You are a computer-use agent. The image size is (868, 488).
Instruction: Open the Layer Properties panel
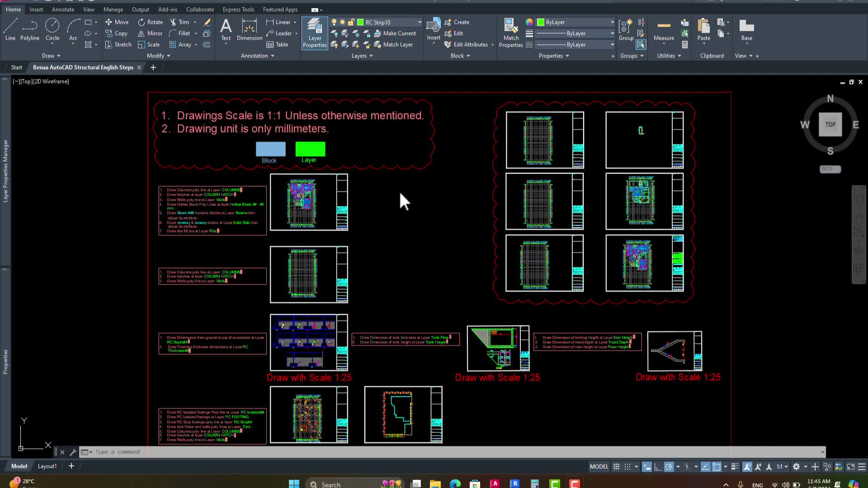315,33
